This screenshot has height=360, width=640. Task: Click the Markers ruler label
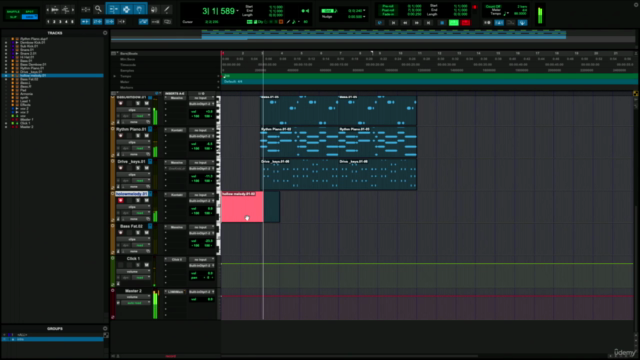(x=127, y=87)
